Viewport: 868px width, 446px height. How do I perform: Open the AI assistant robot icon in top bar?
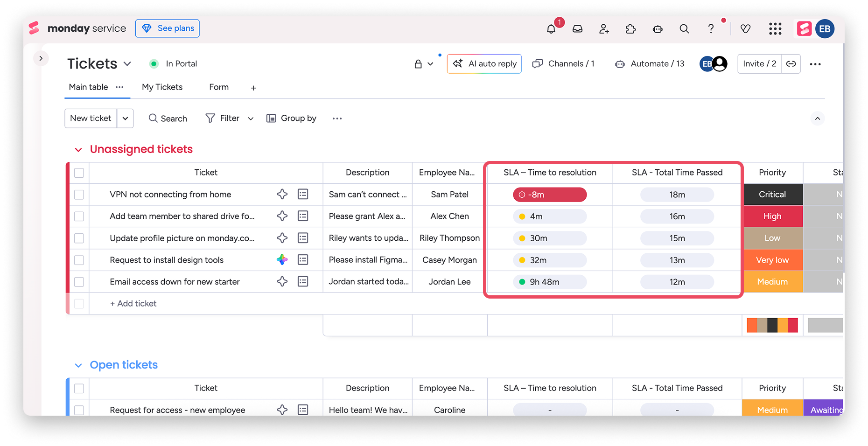[658, 29]
